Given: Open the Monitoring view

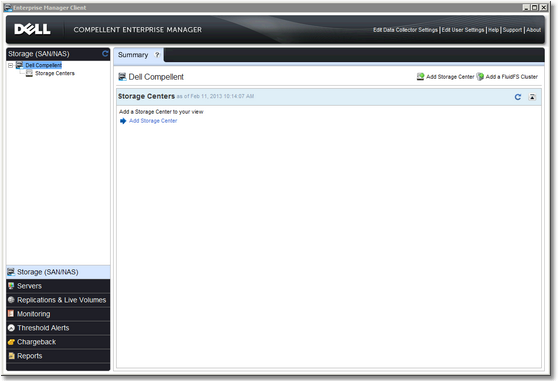Looking at the screenshot, I should tap(58, 314).
